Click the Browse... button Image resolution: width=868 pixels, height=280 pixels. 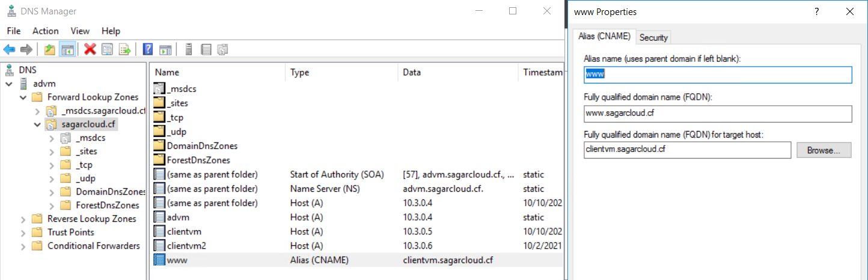point(824,150)
